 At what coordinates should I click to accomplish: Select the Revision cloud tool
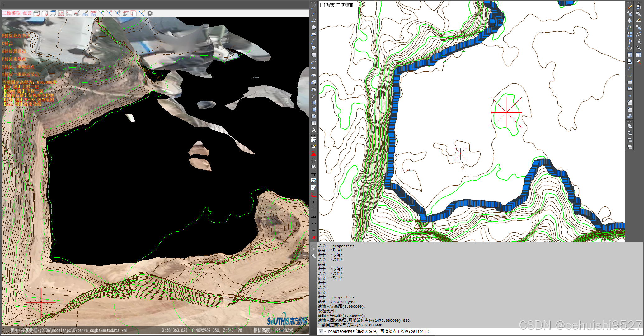314,54
